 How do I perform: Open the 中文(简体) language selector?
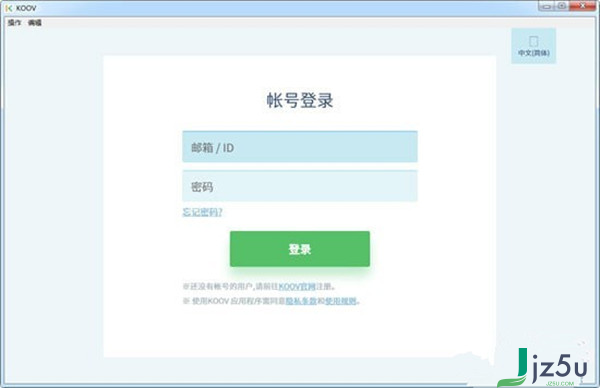pos(533,46)
